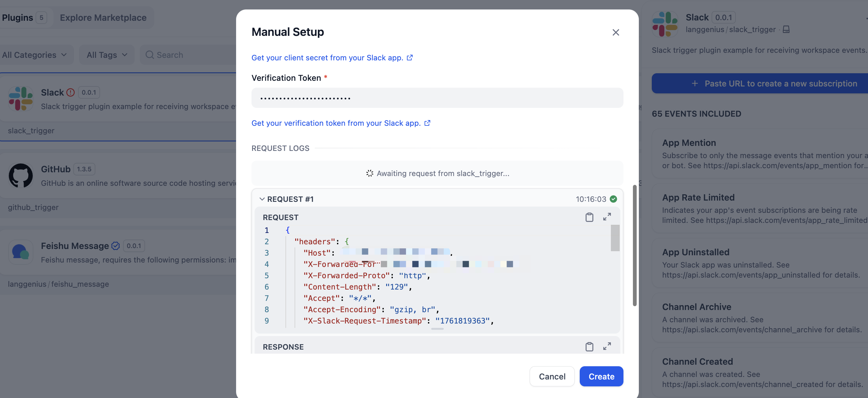This screenshot has height=398, width=868.
Task: Copy the REQUEST log to clipboard
Action: pyautogui.click(x=589, y=217)
